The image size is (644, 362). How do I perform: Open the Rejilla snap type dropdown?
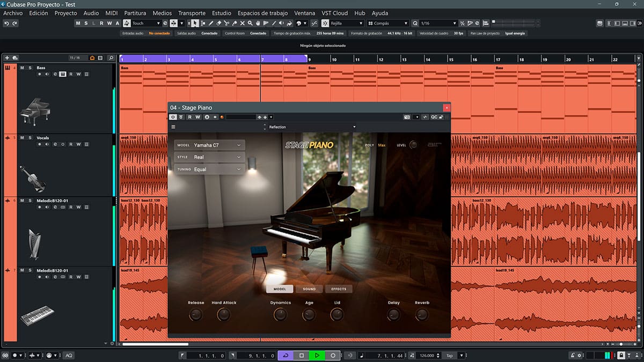[347, 23]
